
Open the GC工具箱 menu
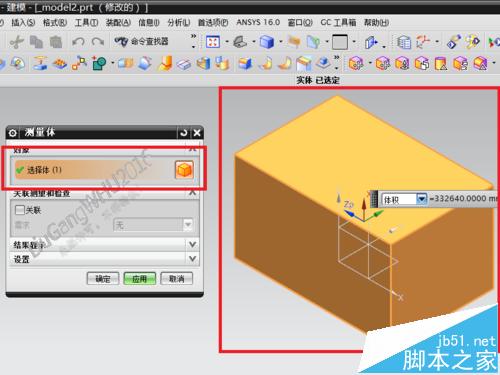[x=338, y=23]
